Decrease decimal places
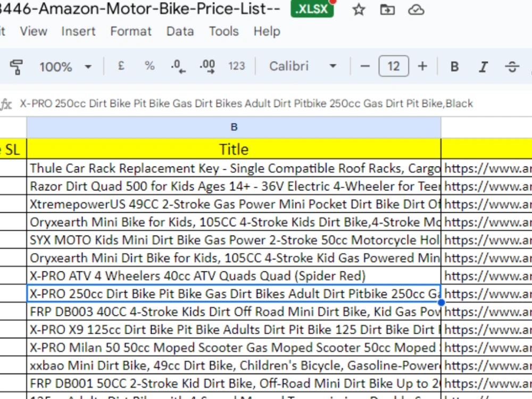Image resolution: width=532 pixels, height=399 pixels. tap(178, 66)
